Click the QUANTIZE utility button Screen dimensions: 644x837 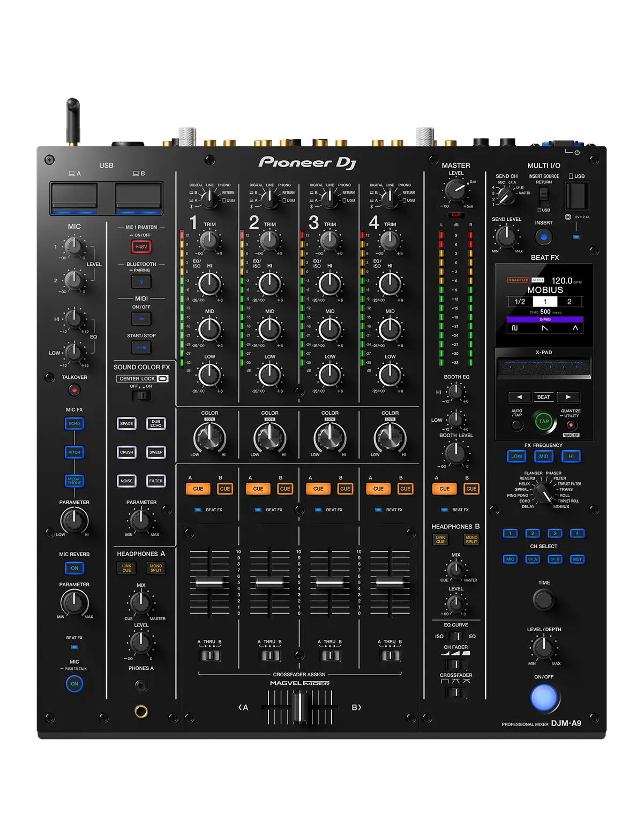click(x=571, y=425)
